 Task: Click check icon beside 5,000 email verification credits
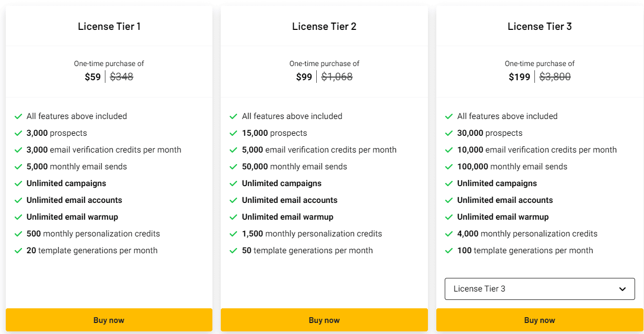(x=233, y=150)
